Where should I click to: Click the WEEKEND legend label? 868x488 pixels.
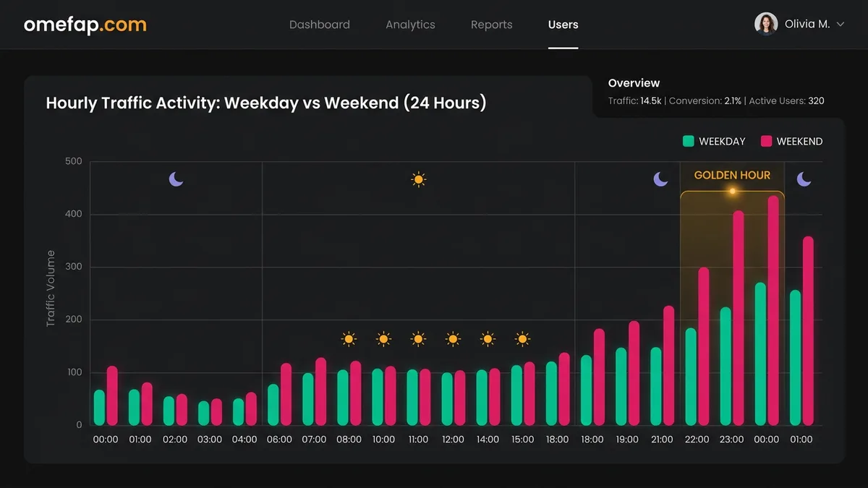(x=799, y=142)
